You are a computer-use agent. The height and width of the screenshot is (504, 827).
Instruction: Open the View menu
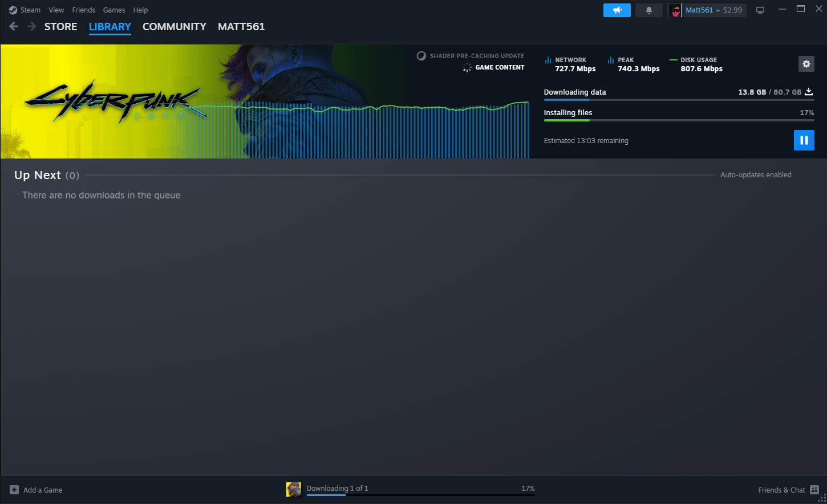click(x=56, y=10)
